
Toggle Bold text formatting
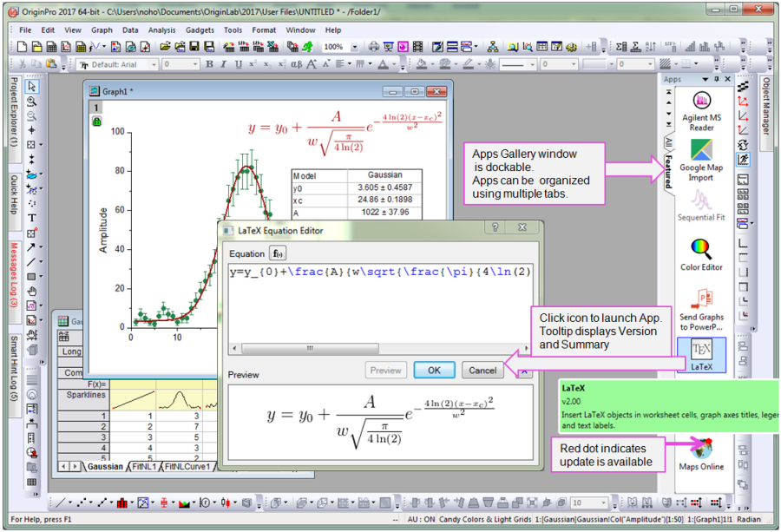tap(209, 64)
